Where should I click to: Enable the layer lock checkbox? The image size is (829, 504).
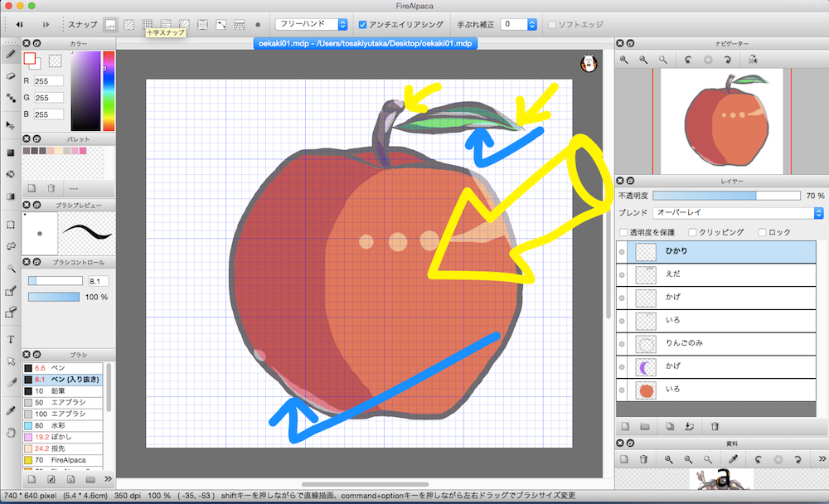point(763,232)
